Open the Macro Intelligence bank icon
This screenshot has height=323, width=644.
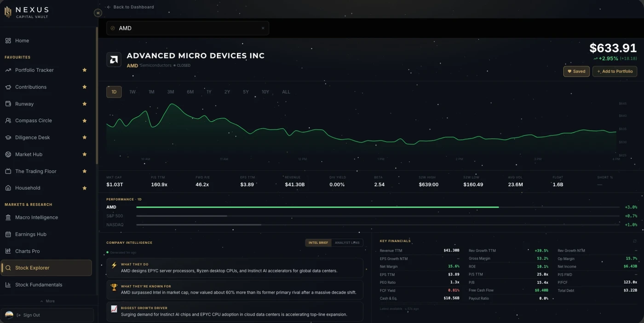click(8, 217)
